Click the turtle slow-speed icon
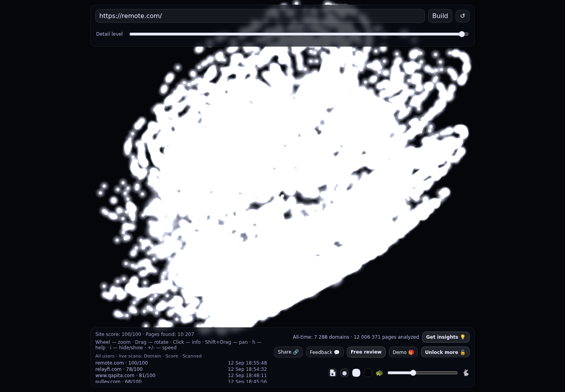This screenshot has height=392, width=565. tap(379, 373)
